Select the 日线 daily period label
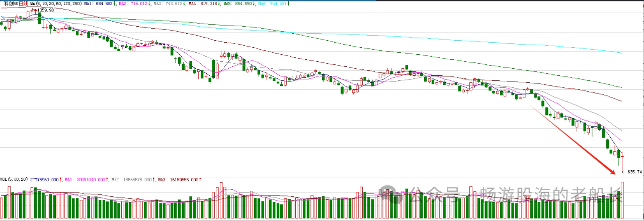This screenshot has height=221, width=644. (x=23, y=4)
